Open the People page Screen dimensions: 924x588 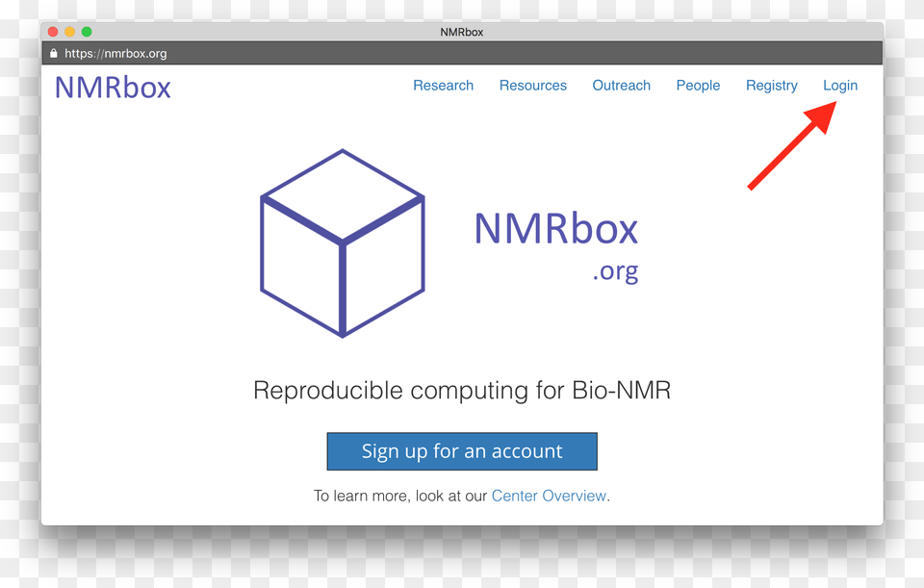point(698,86)
